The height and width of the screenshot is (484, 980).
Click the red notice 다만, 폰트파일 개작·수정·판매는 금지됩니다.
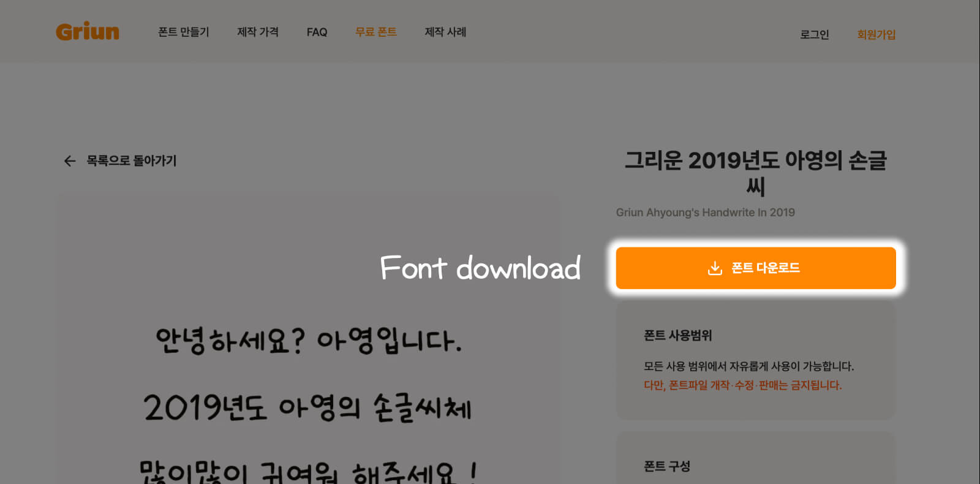(743, 385)
